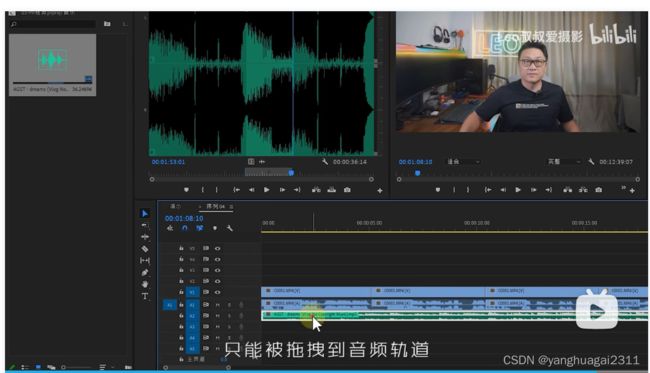Toggle track lock on A2 audio track
The image size is (650, 373).
click(x=181, y=315)
